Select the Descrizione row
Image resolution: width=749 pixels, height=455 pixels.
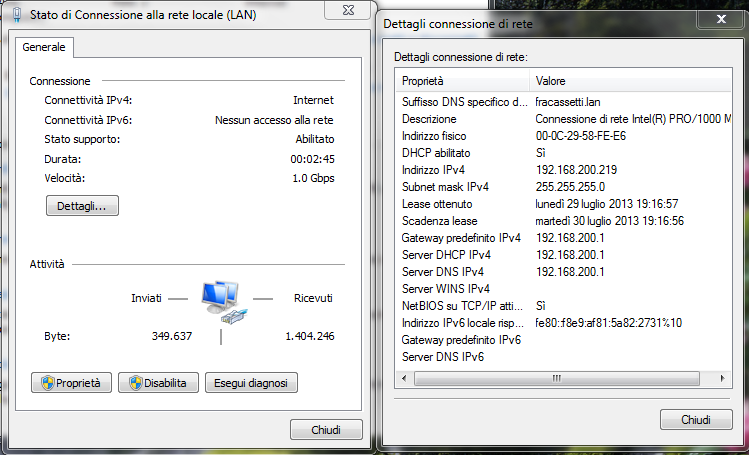564,119
